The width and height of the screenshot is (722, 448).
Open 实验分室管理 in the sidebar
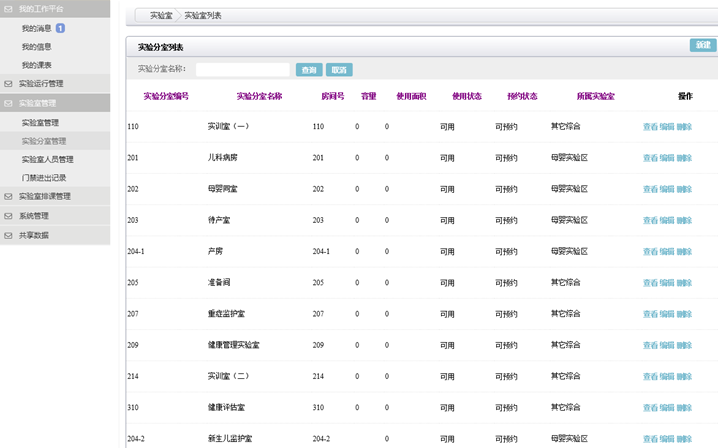pos(44,141)
